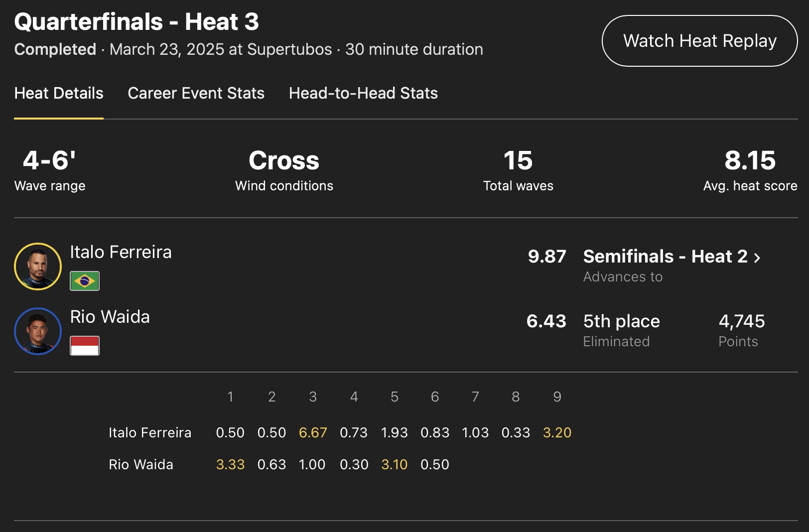Viewport: 809px width, 532px height.
Task: Click the Brazil flag icon
Action: pyautogui.click(x=85, y=281)
